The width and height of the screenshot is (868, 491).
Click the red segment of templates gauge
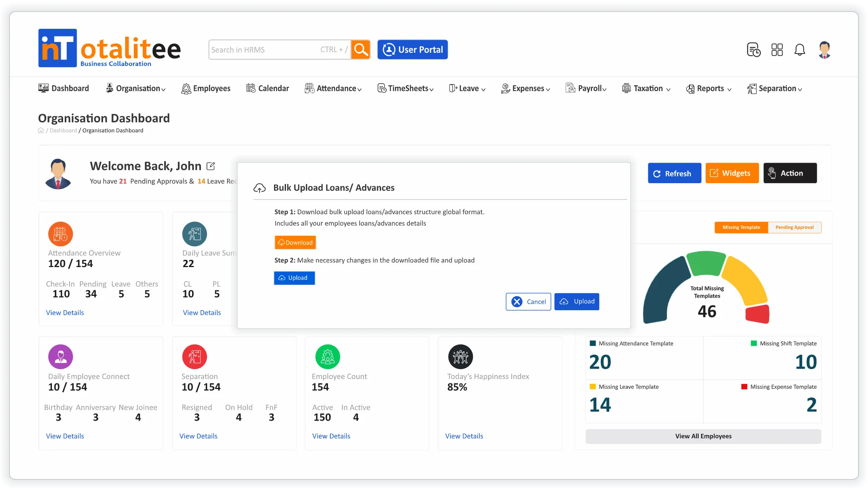(x=758, y=314)
